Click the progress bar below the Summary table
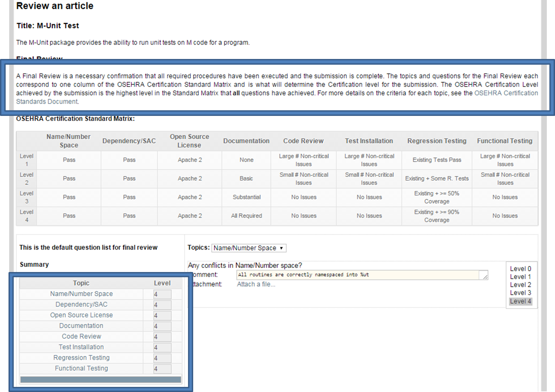 point(101,379)
